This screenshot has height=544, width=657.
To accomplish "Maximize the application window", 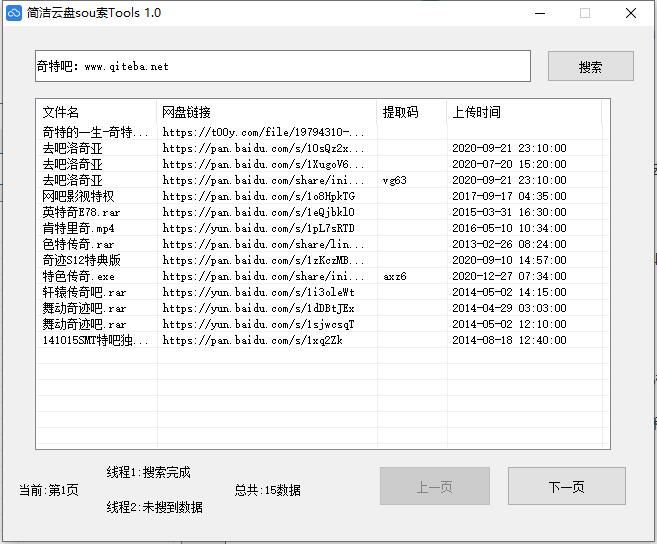I will coord(585,13).
